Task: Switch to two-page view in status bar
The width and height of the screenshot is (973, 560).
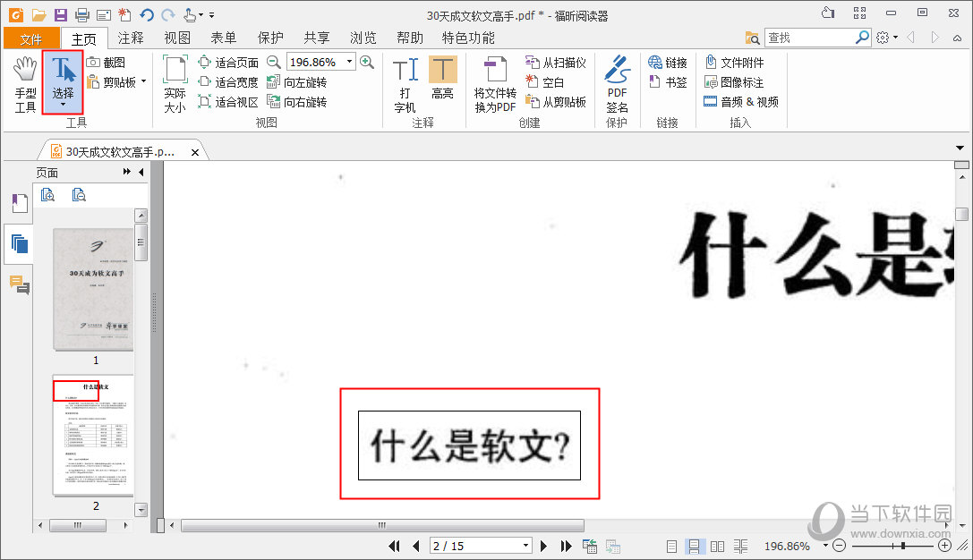Action: click(x=717, y=546)
